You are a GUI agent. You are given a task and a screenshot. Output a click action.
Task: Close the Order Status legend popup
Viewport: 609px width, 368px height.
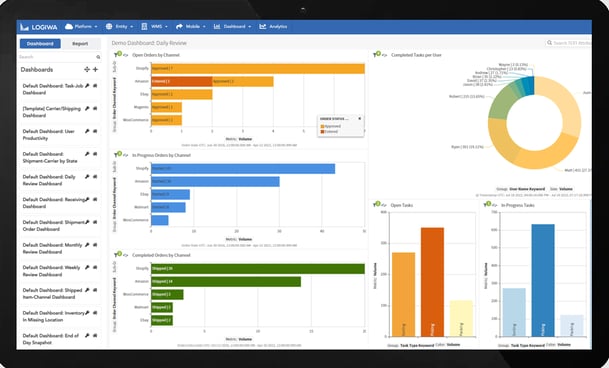click(x=360, y=119)
